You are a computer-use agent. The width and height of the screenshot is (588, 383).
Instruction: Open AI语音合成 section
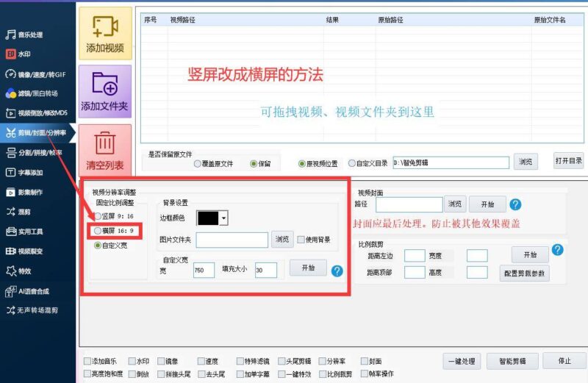(x=27, y=291)
